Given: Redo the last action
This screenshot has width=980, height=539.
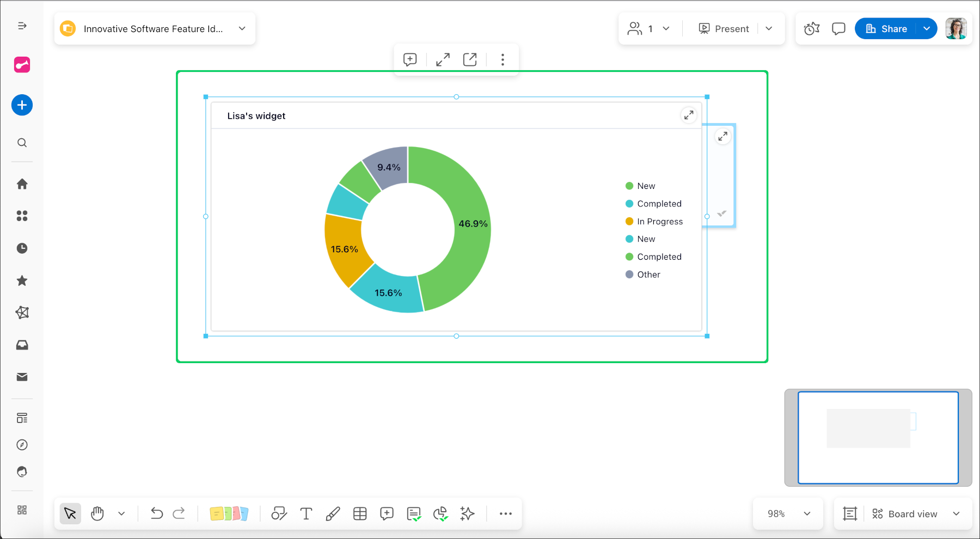Looking at the screenshot, I should 179,513.
